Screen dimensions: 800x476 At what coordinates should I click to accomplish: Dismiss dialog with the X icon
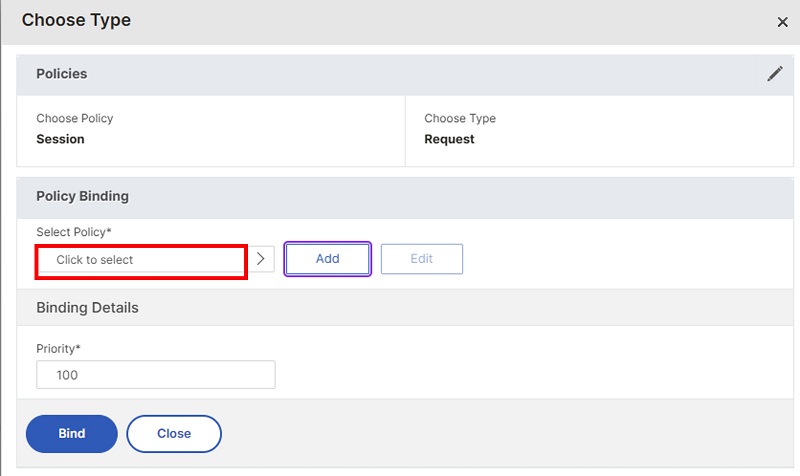point(782,22)
